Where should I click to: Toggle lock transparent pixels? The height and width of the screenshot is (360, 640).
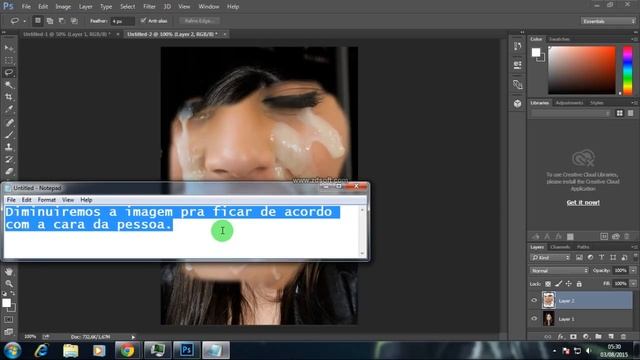coord(548,284)
